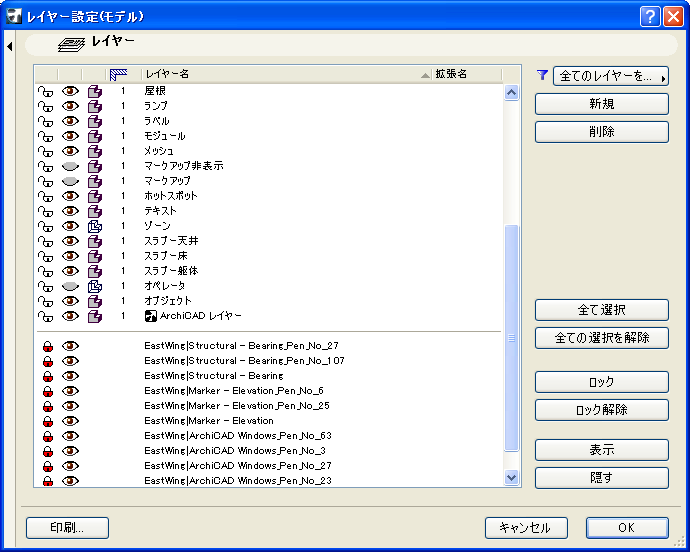
Task: Select the スラブ-天井 layer name
Action: 171,241
